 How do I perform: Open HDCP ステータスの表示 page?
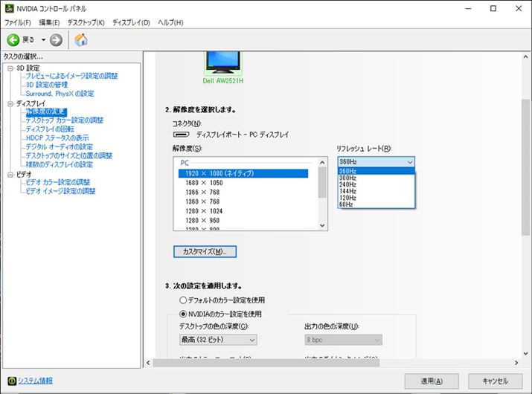tap(57, 138)
